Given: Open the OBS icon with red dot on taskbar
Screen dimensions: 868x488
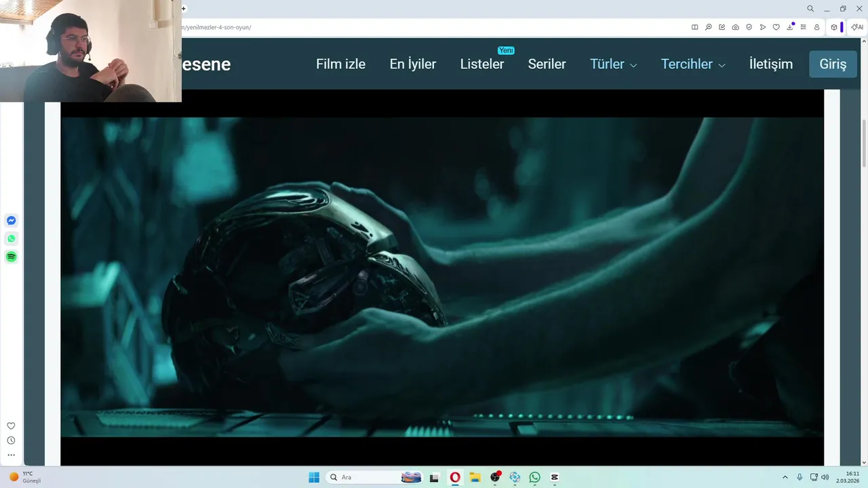Looking at the screenshot, I should coord(495,477).
